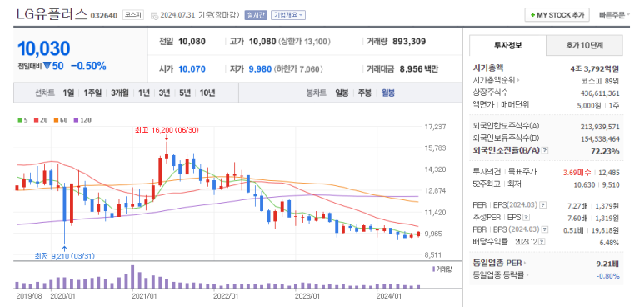Click the 하한가 7,060 text
This screenshot has width=644, height=307.
(x=298, y=68)
